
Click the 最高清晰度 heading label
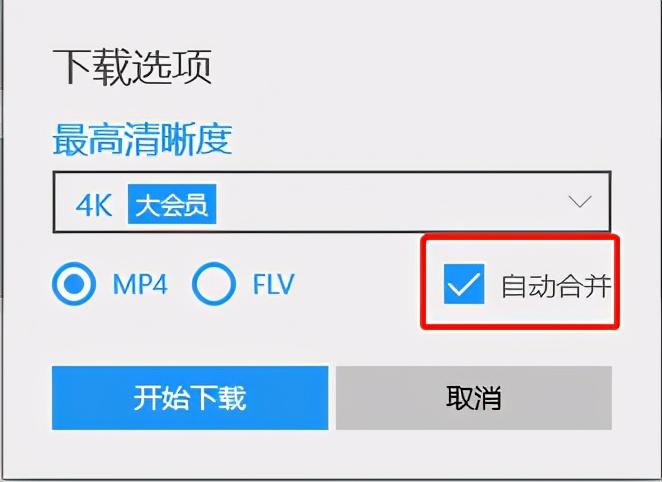[142, 139]
